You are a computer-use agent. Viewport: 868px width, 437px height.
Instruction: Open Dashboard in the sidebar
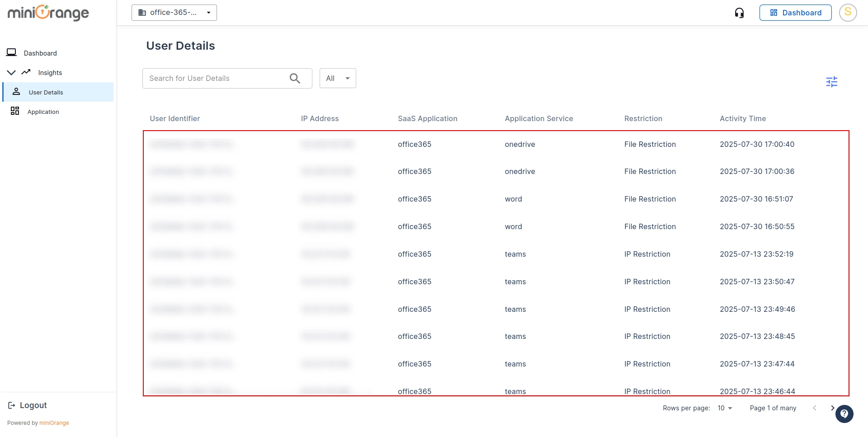click(x=40, y=53)
